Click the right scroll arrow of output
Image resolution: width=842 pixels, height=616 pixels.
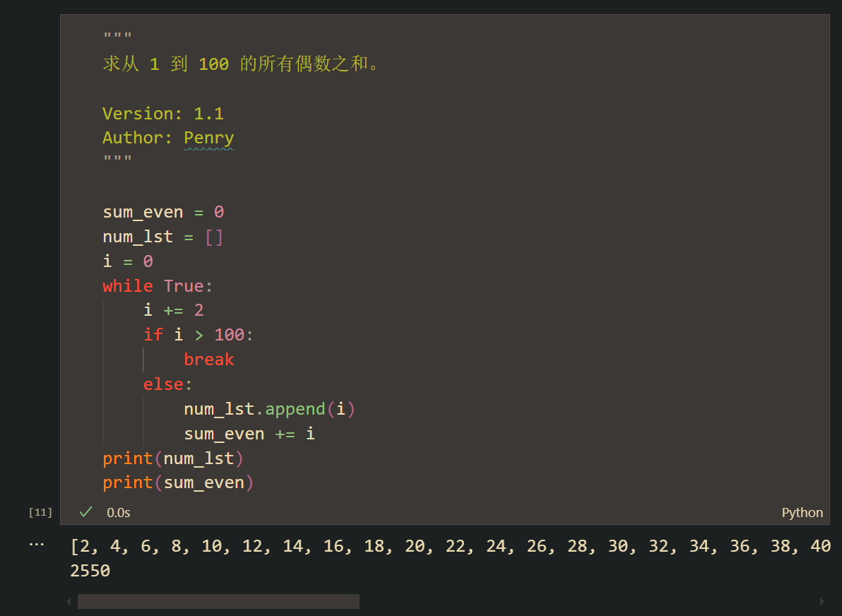point(822,602)
